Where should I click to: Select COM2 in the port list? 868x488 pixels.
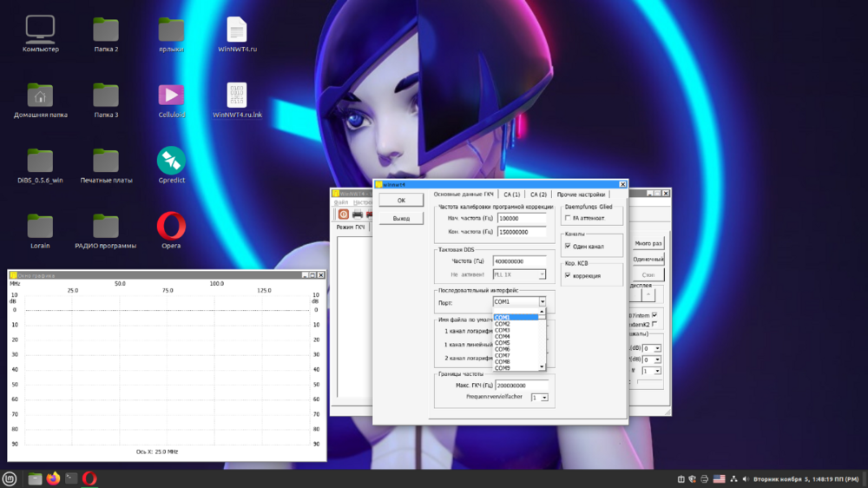pos(516,324)
